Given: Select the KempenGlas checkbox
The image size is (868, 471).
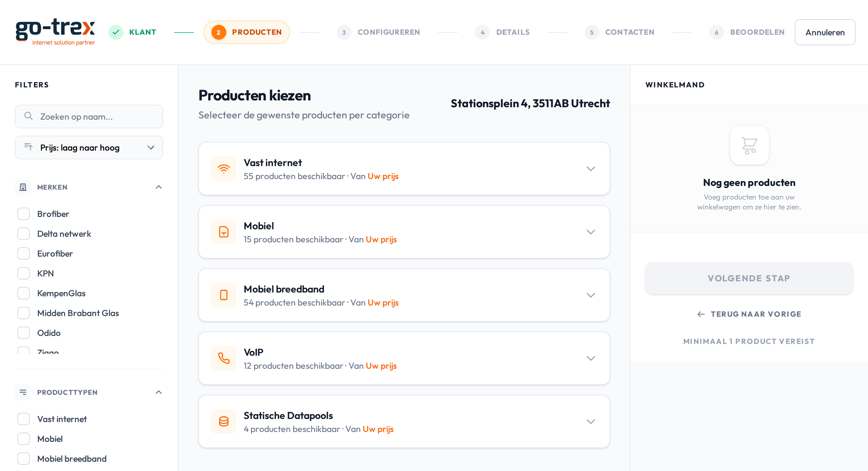Looking at the screenshot, I should pyautogui.click(x=24, y=293).
